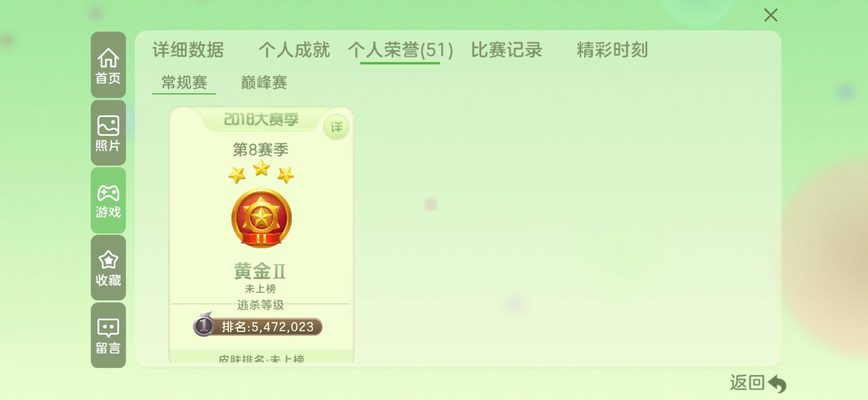The width and height of the screenshot is (868, 400).
Task: Click the 黄金II medal badge
Action: [x=261, y=218]
